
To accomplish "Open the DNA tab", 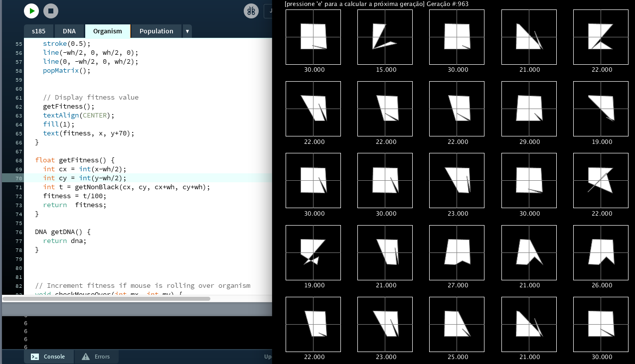I will (x=69, y=31).
